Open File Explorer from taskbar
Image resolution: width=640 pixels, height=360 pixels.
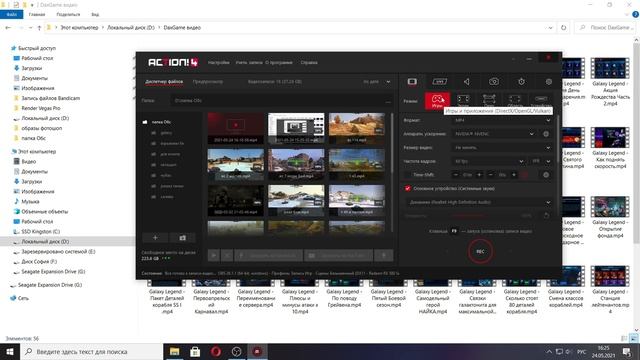pyautogui.click(x=174, y=351)
